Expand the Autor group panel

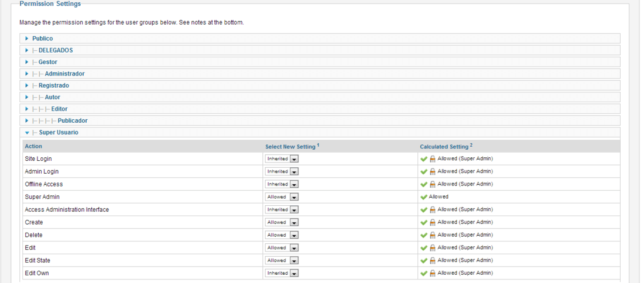pyautogui.click(x=320, y=97)
